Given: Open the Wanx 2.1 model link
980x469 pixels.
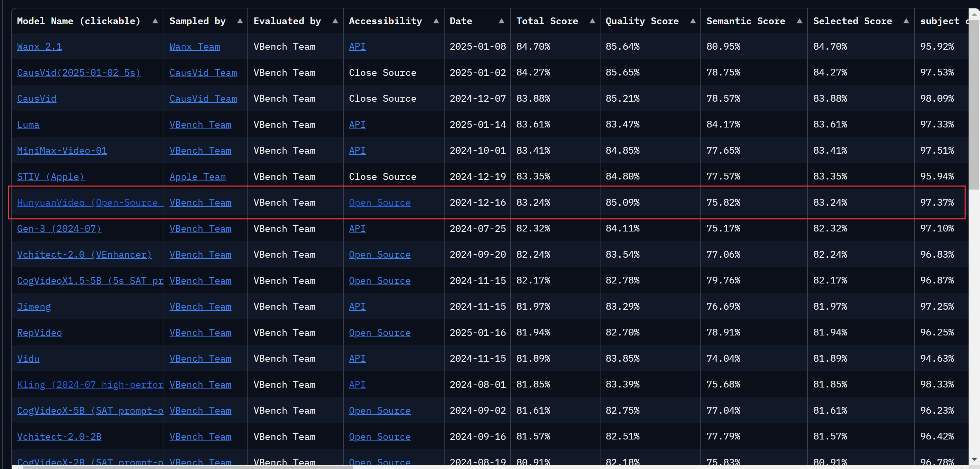Looking at the screenshot, I should [39, 46].
